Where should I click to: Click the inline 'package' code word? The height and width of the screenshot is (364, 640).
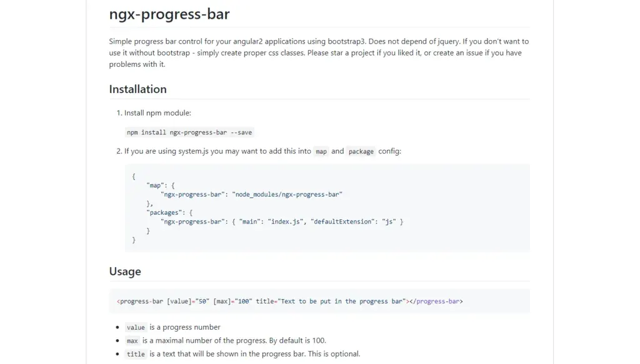(x=361, y=151)
